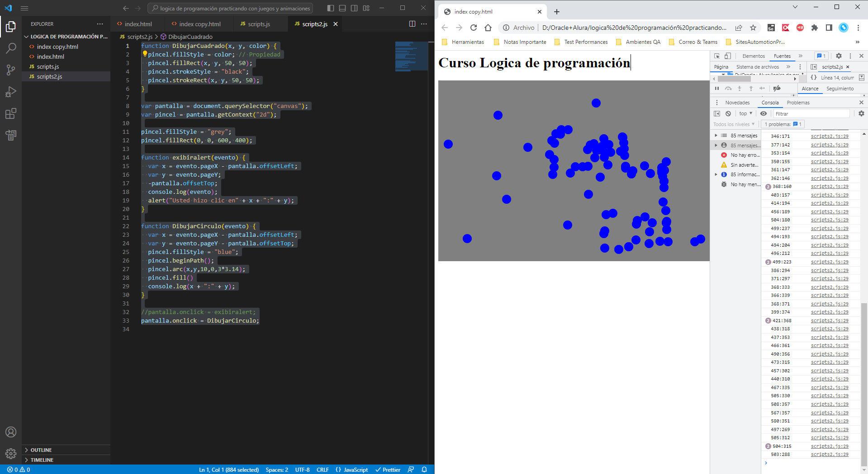
Task: Open the Problemas drawer tab
Action: (x=798, y=103)
